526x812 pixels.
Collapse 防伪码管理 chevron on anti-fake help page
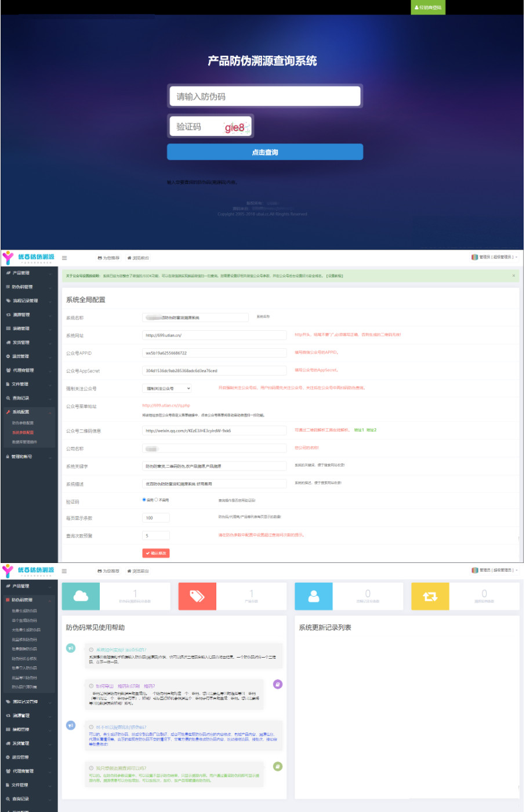(x=50, y=600)
